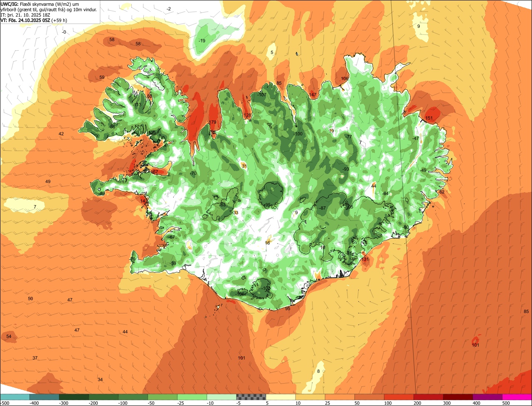This screenshot has width=532, height=406.
Task: Click the '62' heat flux value
Action: tap(442, 192)
